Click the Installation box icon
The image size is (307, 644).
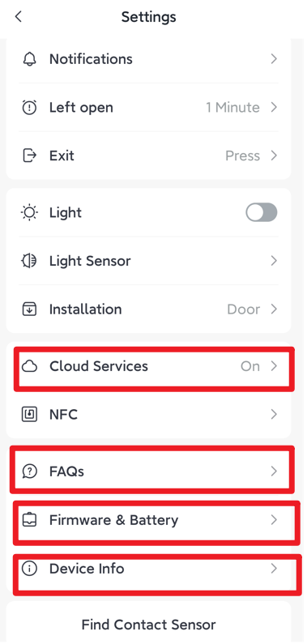click(x=29, y=309)
